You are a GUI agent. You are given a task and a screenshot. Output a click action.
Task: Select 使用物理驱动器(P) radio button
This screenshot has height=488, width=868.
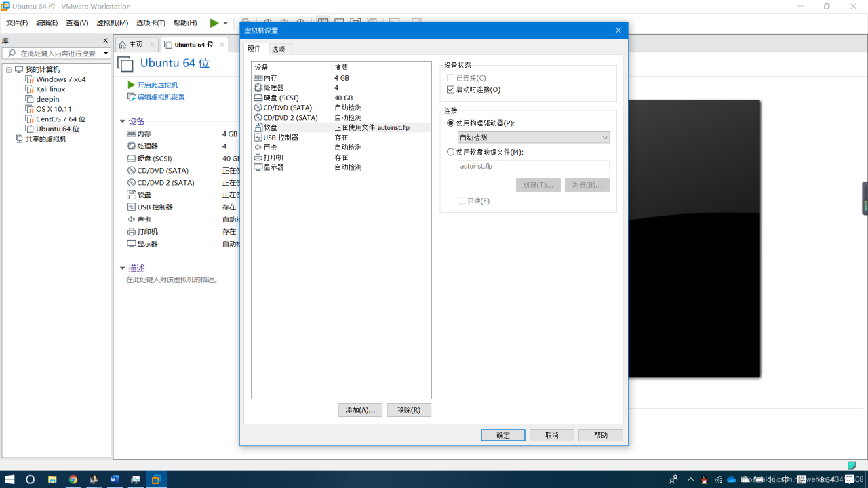coord(451,123)
